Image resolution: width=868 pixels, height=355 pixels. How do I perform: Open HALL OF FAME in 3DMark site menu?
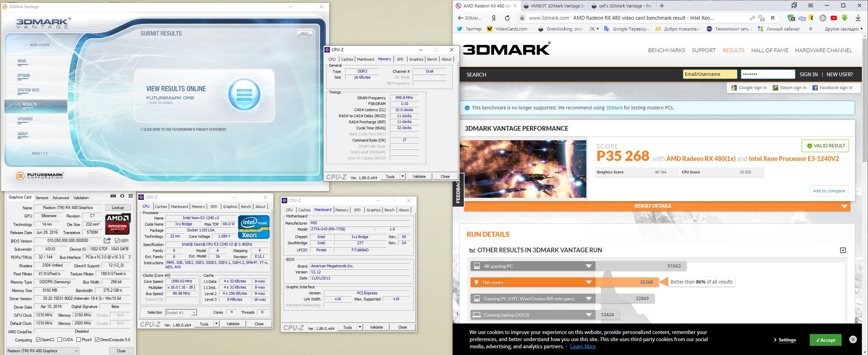coord(770,50)
